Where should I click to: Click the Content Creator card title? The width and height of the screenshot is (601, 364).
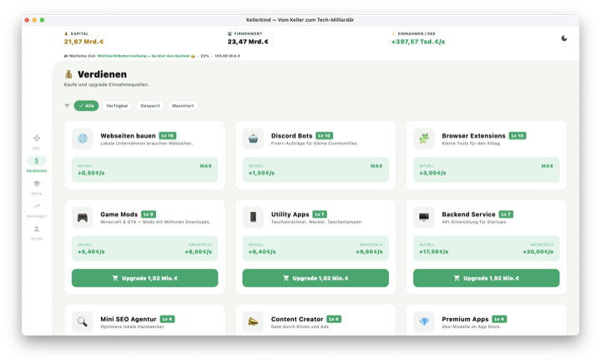pos(297,319)
